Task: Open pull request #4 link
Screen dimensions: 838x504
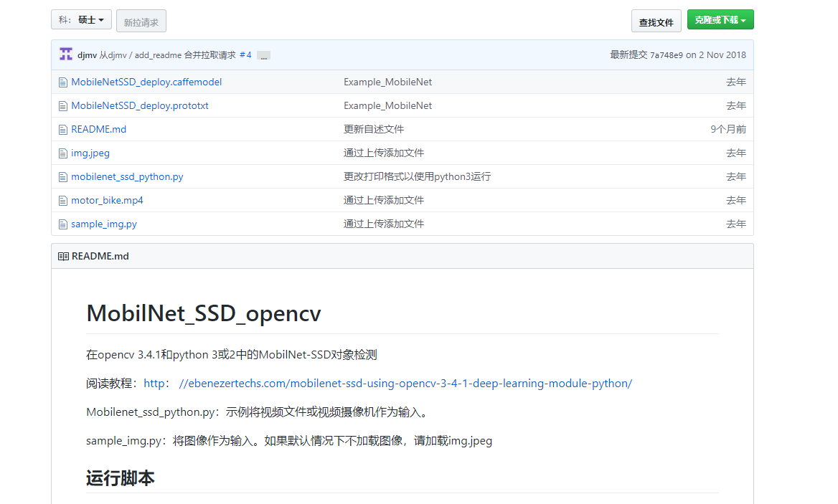Action: pos(245,55)
